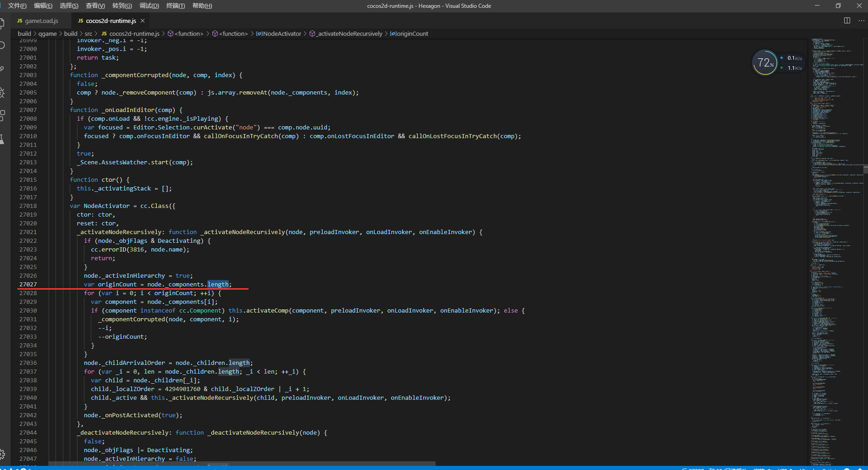
Task: Click 'originCount' in the line 27027 declaration
Action: 117,285
